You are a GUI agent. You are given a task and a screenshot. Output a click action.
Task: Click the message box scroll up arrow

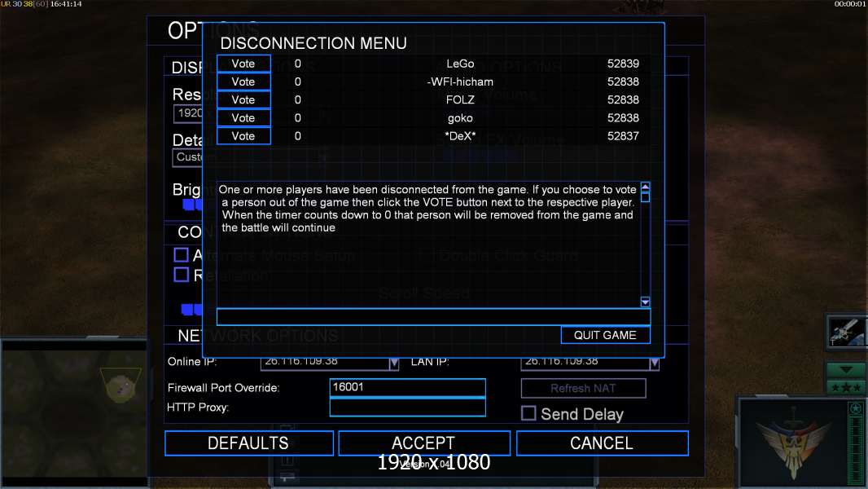[645, 187]
